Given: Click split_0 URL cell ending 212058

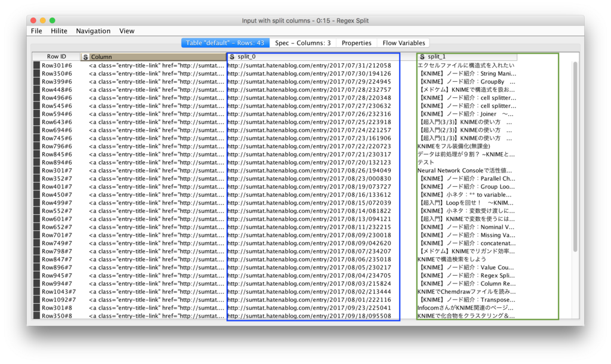Looking at the screenshot, I should coord(310,66).
